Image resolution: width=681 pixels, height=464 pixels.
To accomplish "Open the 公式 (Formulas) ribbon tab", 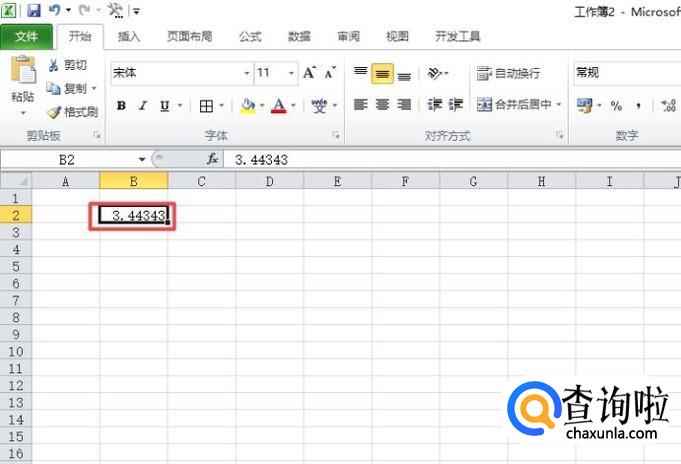I will pos(250,37).
